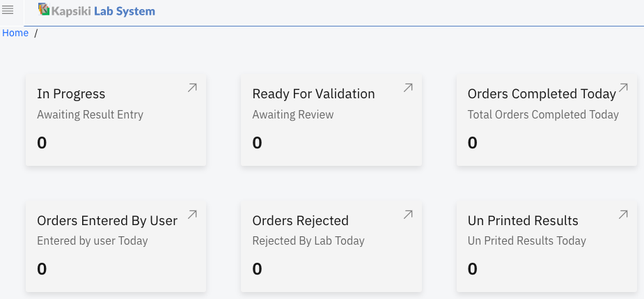The width and height of the screenshot is (644, 299).
Task: Click the Awaiting Review subtitle
Action: (293, 114)
